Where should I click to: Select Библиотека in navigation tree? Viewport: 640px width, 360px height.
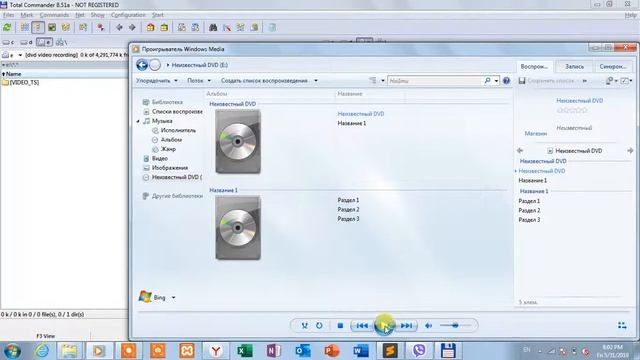tap(167, 102)
